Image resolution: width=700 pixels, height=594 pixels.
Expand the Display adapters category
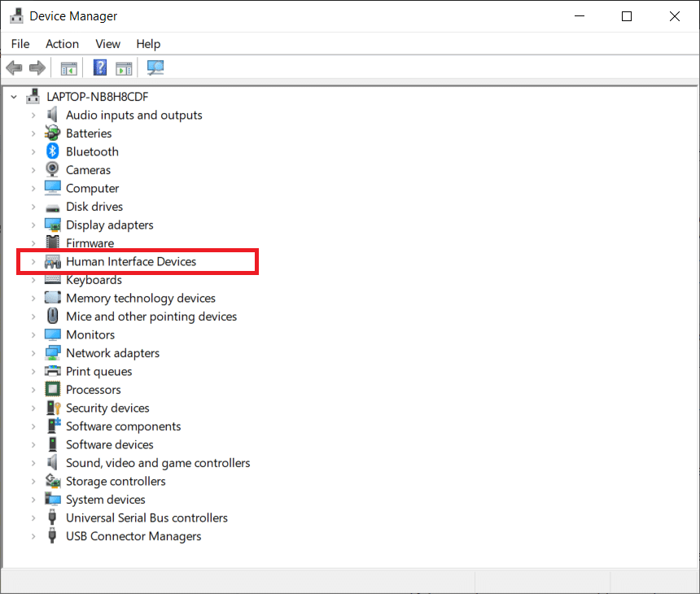33,225
